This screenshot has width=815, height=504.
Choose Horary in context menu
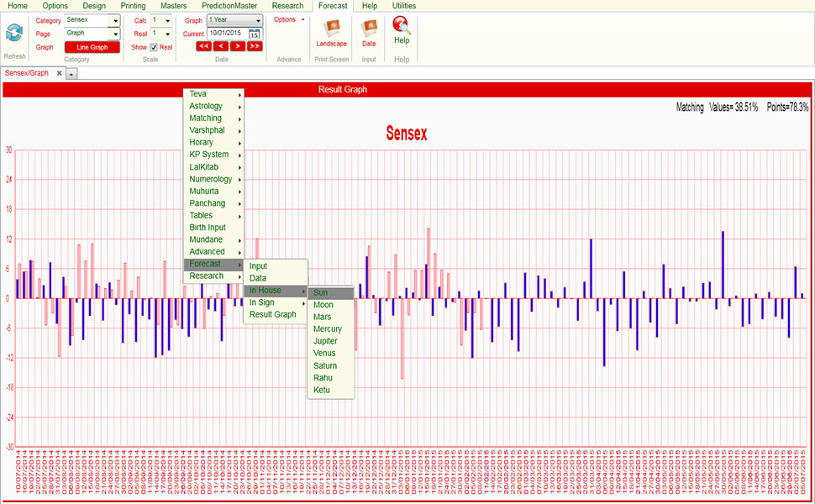pos(213,142)
